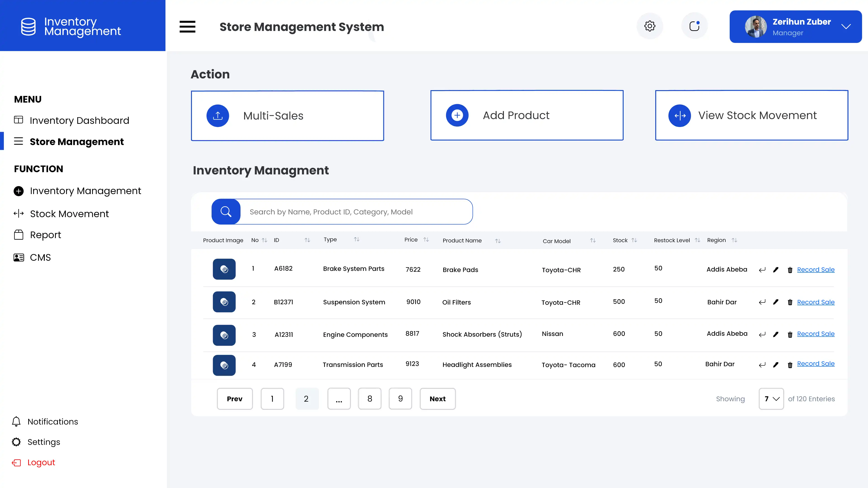This screenshot has height=488, width=868.
Task: Click Record Sale for Headlight Assemblies
Action: pyautogui.click(x=815, y=364)
